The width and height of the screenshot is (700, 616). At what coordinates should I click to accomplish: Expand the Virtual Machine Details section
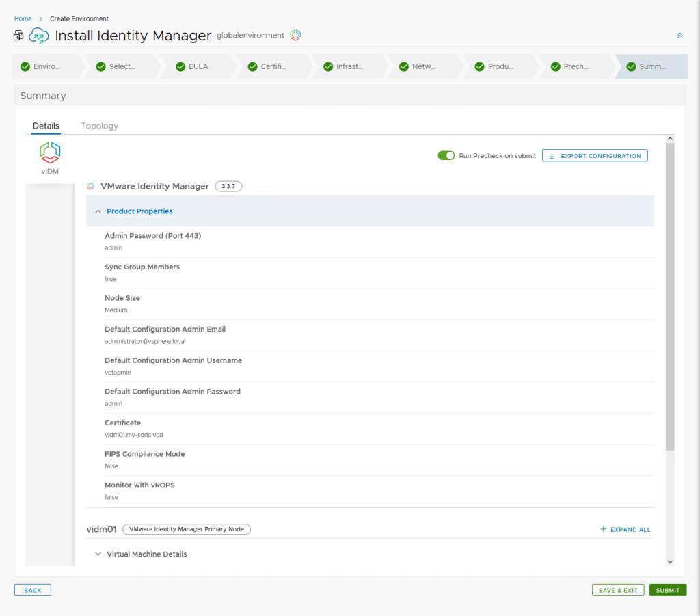tap(98, 554)
